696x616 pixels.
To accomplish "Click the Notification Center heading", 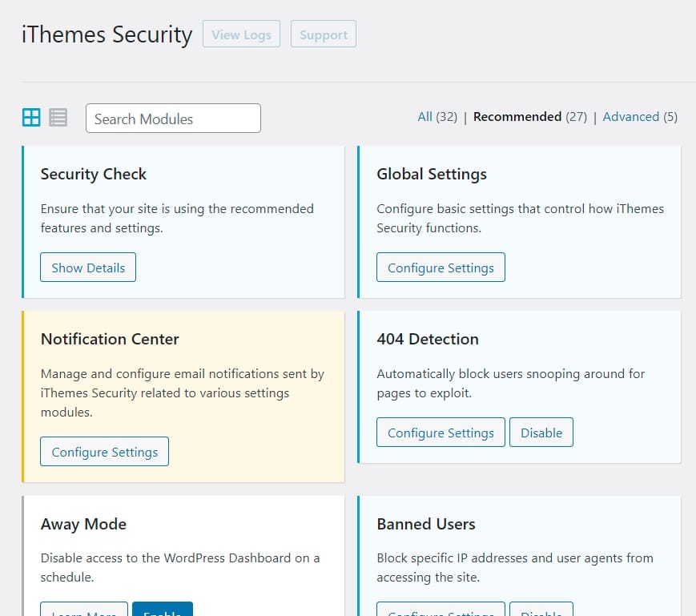I will pyautogui.click(x=110, y=339).
